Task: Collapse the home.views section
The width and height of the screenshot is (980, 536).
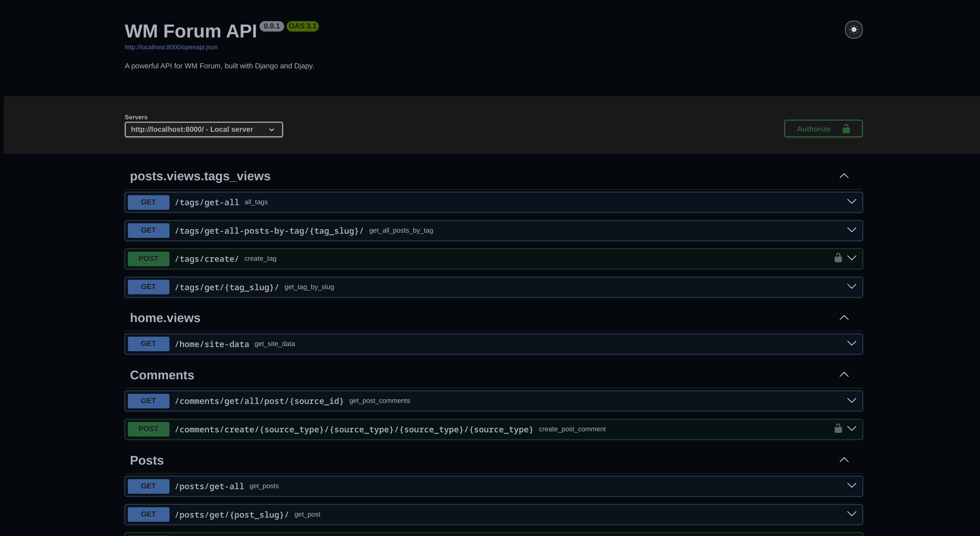Action: click(x=844, y=318)
